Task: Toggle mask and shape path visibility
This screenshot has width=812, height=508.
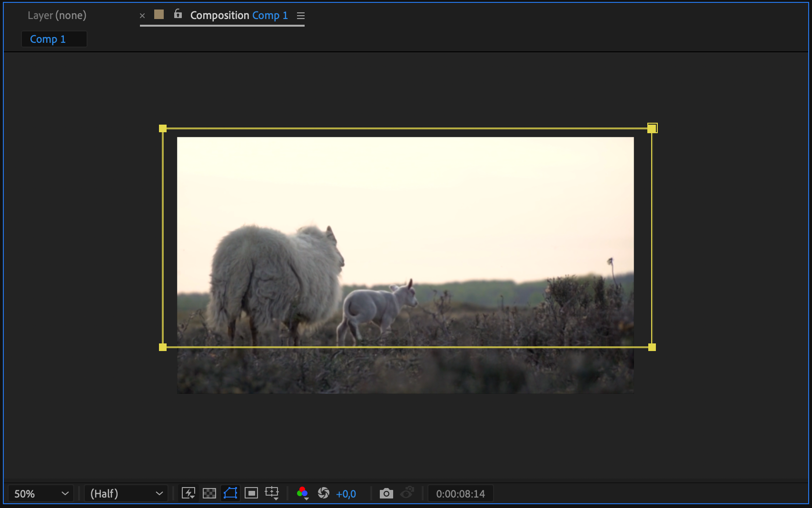Action: (x=230, y=493)
